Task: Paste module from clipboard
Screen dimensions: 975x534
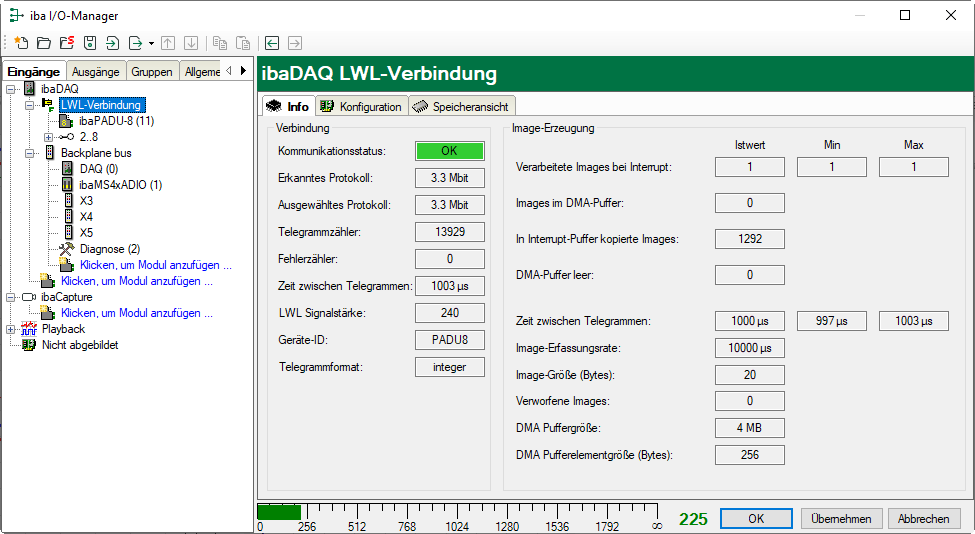Action: click(243, 43)
